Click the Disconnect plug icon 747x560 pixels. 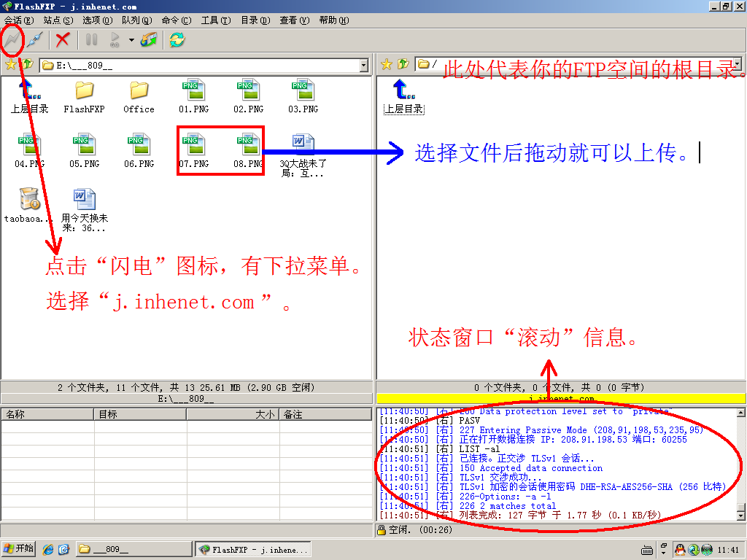click(x=35, y=39)
